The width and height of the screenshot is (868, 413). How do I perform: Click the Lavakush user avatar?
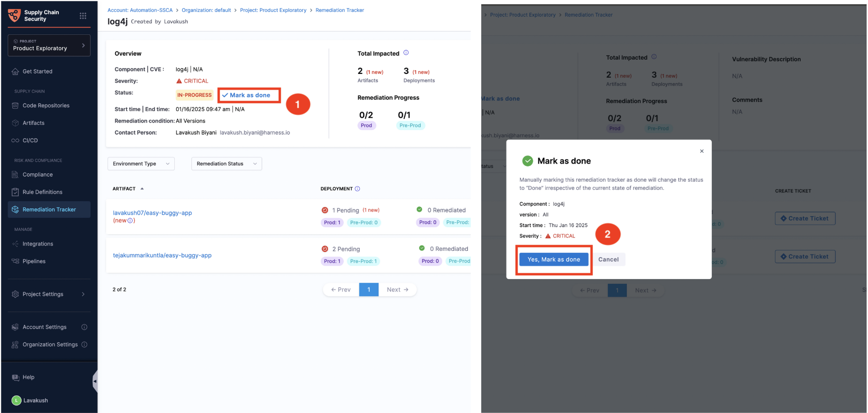16,401
